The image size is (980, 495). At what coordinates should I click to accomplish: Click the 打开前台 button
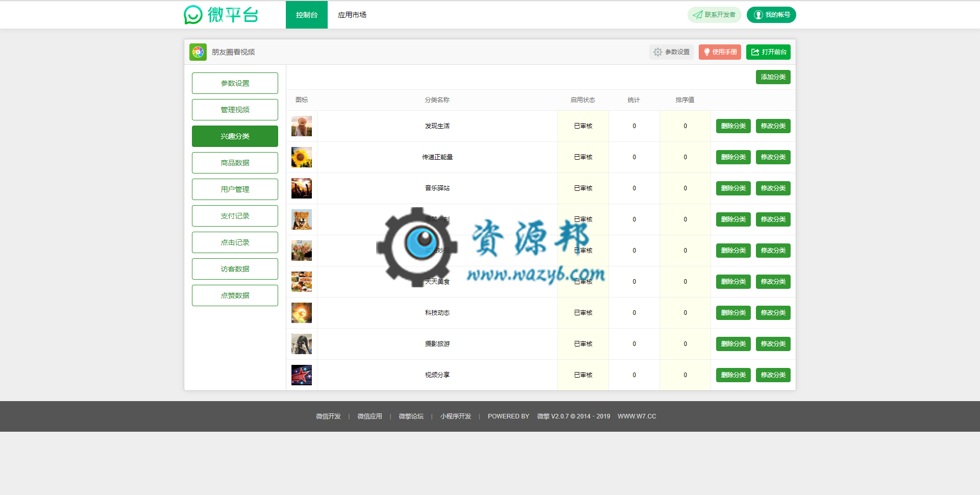768,52
